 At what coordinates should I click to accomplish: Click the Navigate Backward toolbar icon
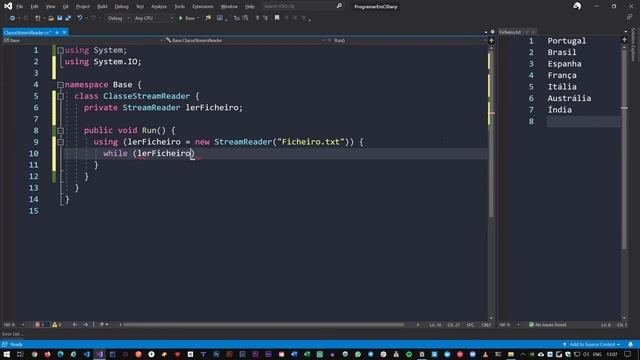pos(12,18)
